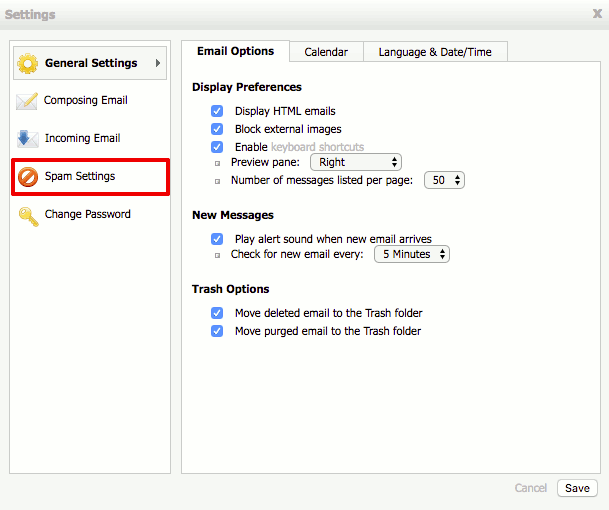Image resolution: width=609 pixels, height=510 pixels.
Task: Click the Trash Options heading
Action: 230,289
